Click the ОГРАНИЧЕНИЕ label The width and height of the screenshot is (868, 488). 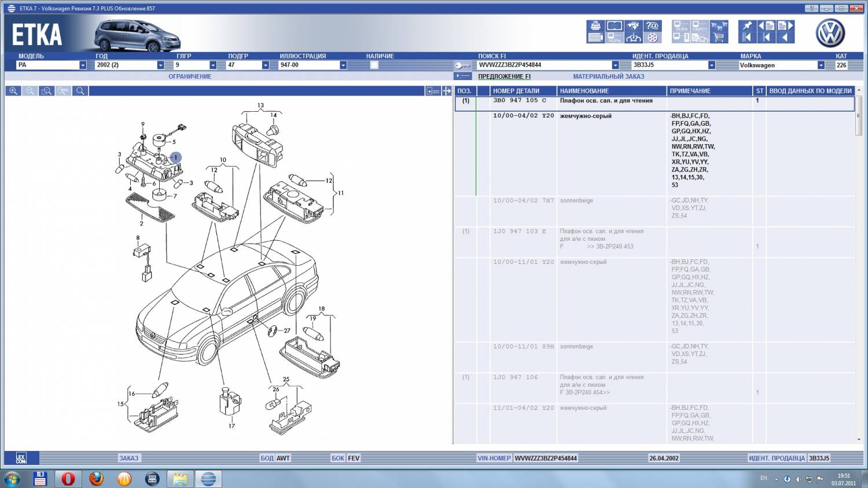(190, 76)
